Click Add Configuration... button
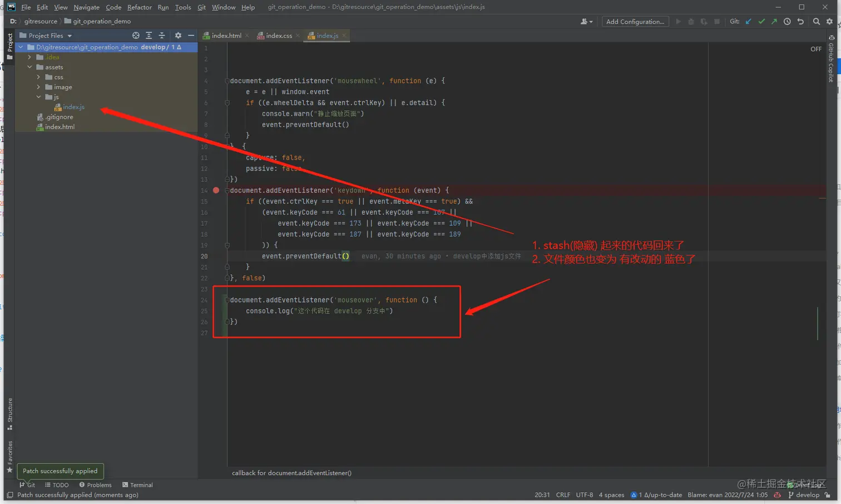 coord(635,22)
